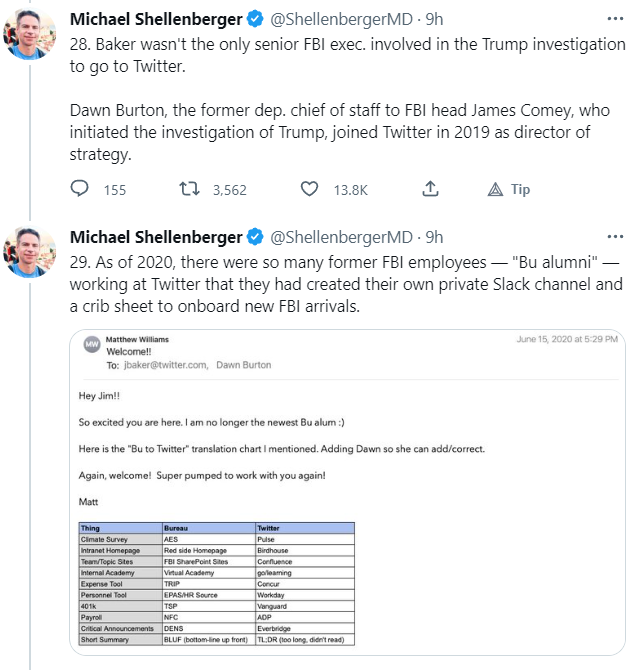Click the verified badge on tweet 28
This screenshot has height=670, width=643.
click(255, 19)
